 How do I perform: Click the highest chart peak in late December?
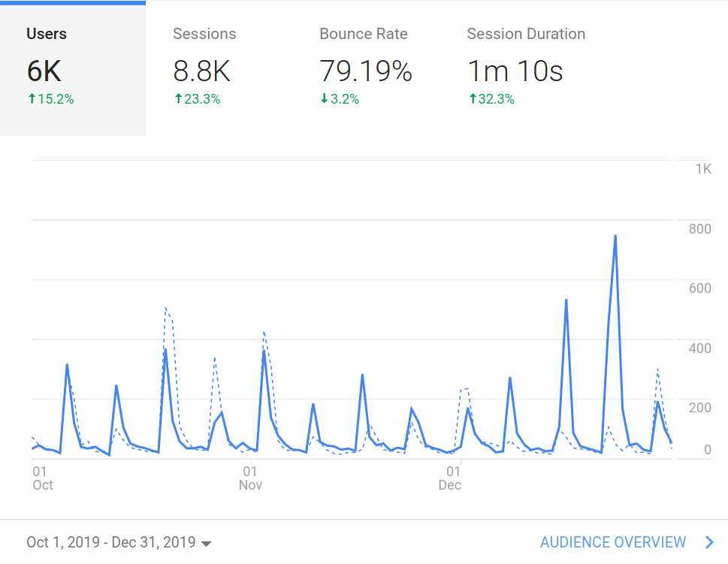coord(615,236)
